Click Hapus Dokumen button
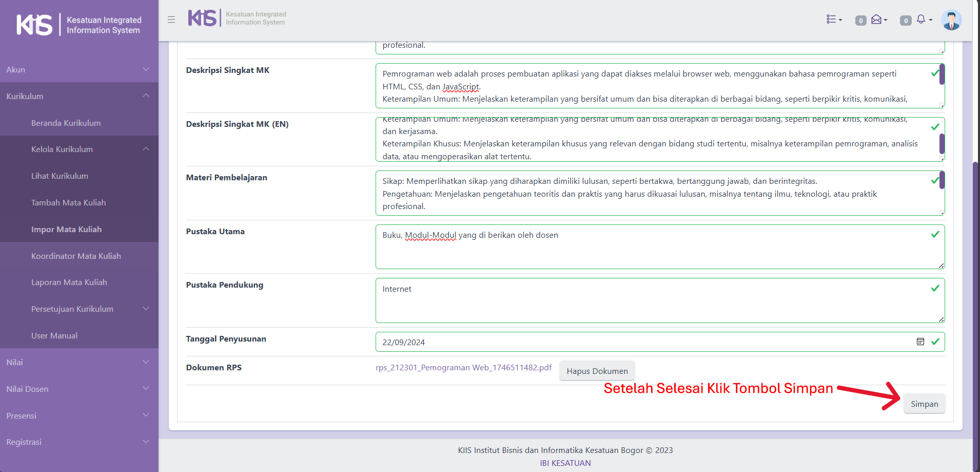The height and width of the screenshot is (472, 980). click(597, 371)
